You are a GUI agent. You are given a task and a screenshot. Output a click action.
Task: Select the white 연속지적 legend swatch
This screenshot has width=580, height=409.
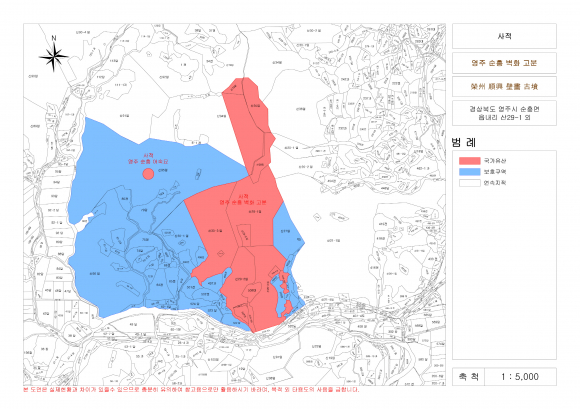[x=469, y=183]
